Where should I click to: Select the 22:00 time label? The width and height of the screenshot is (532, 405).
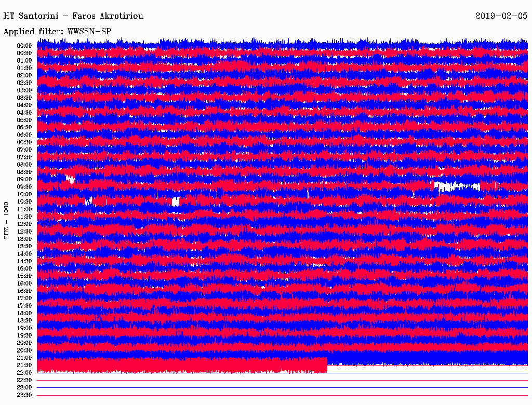(24, 373)
